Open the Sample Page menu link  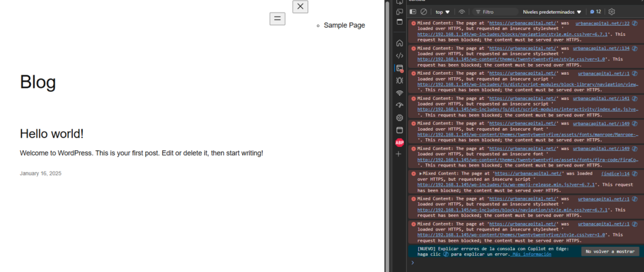(x=344, y=25)
